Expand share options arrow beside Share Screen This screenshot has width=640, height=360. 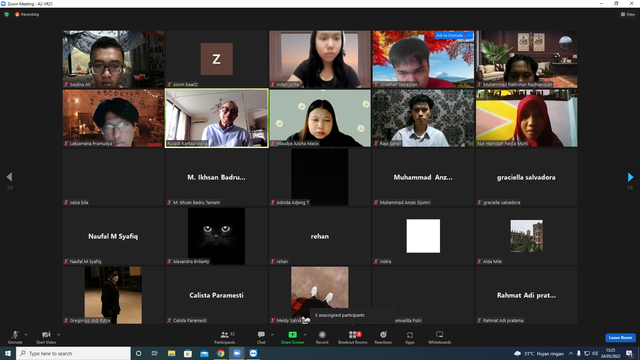[305, 335]
